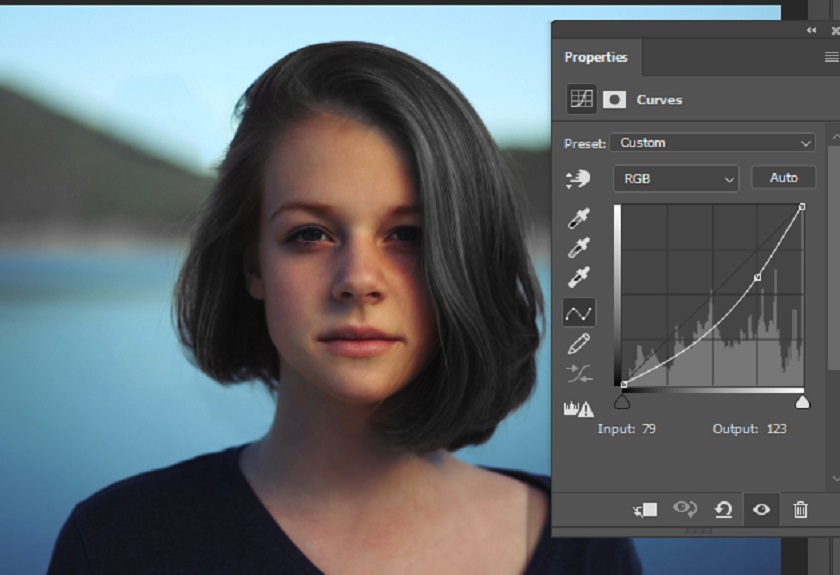Select the Properties tab
Image resolution: width=840 pixels, height=575 pixels.
596,58
